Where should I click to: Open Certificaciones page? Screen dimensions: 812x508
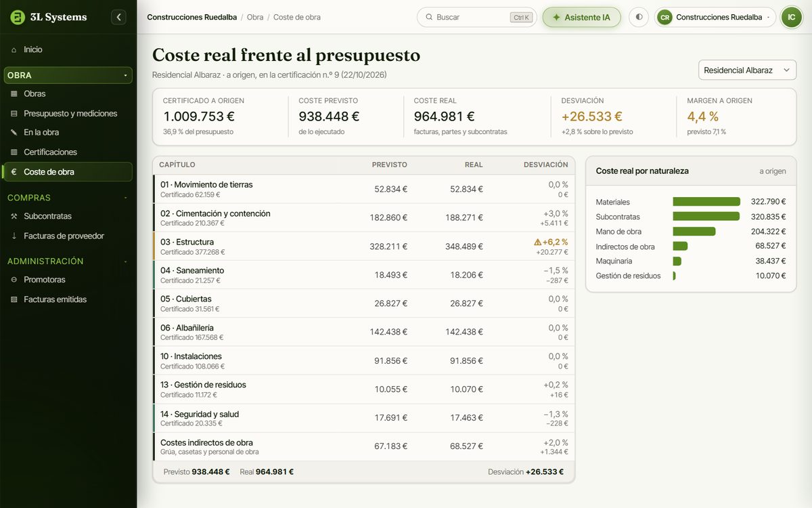(68, 152)
